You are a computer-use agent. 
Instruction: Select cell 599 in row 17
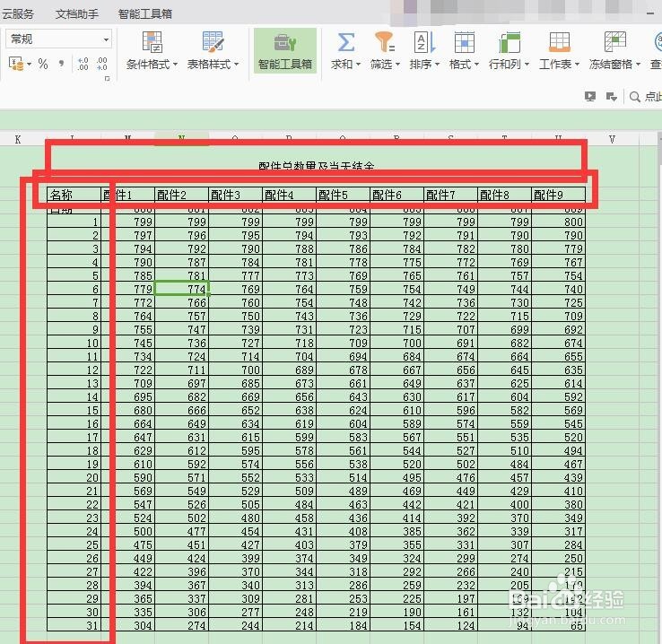[289, 437]
